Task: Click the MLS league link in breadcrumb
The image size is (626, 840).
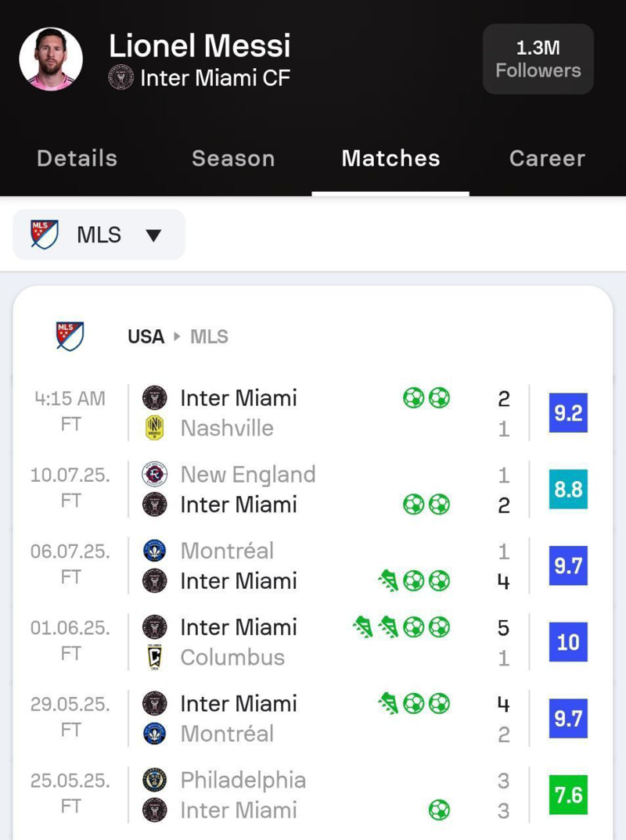Action: click(210, 336)
